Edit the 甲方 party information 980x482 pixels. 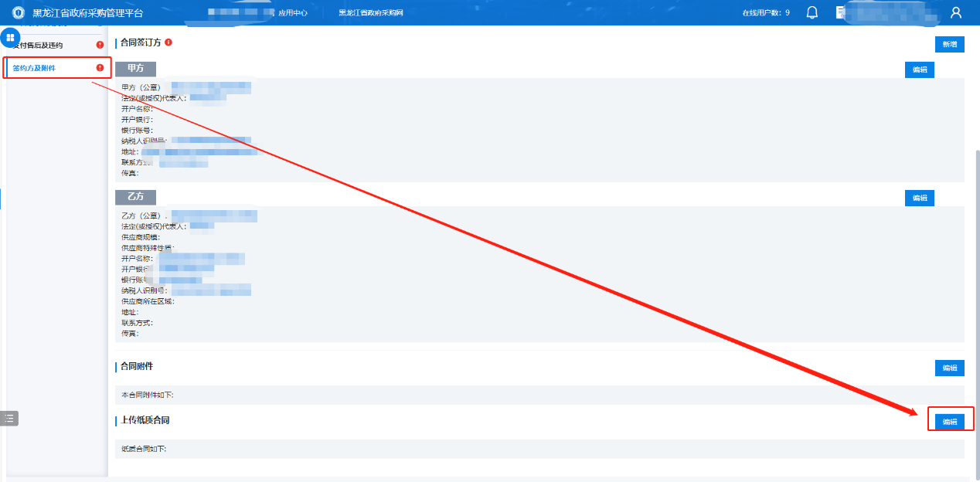coord(919,70)
